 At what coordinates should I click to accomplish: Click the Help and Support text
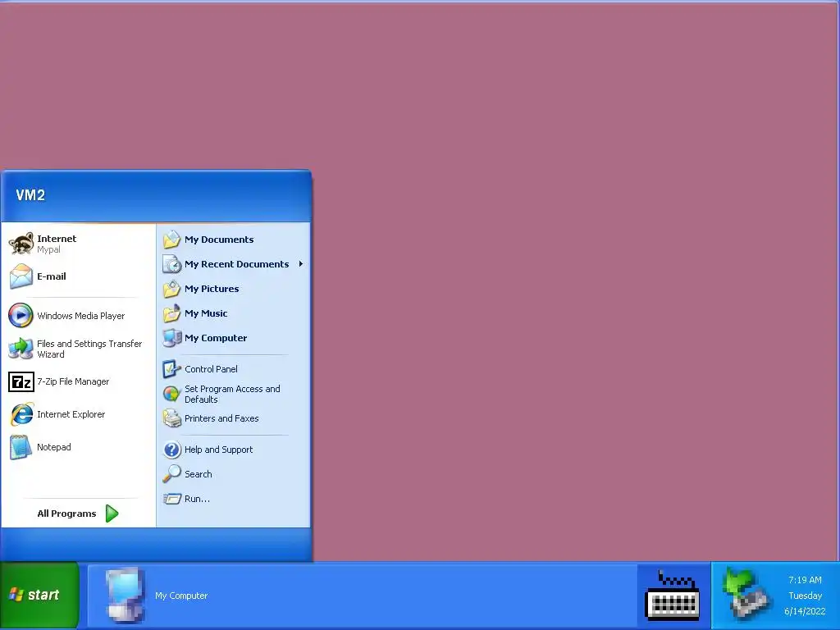tap(218, 450)
